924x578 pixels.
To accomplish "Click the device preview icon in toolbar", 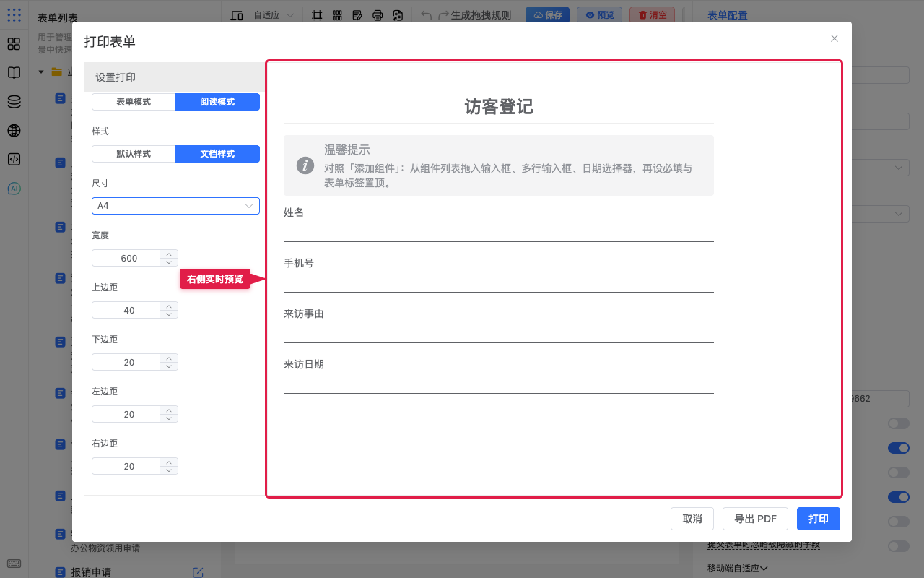I will pyautogui.click(x=237, y=15).
